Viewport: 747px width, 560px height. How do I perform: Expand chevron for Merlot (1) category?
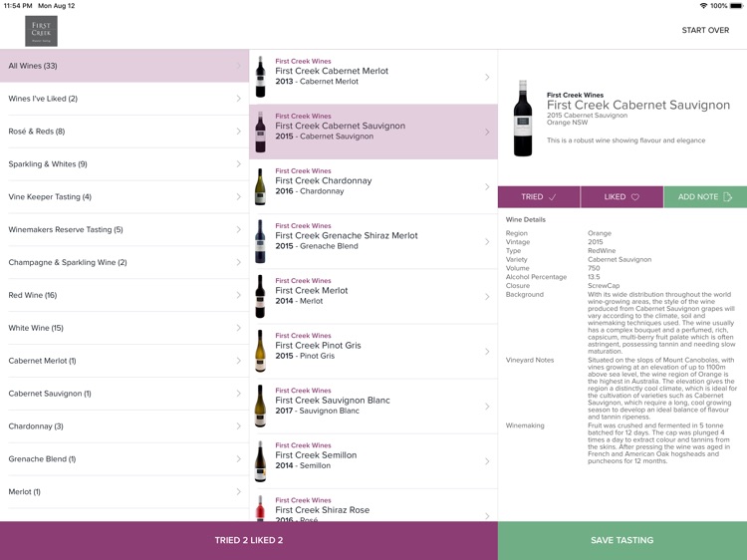(x=239, y=492)
